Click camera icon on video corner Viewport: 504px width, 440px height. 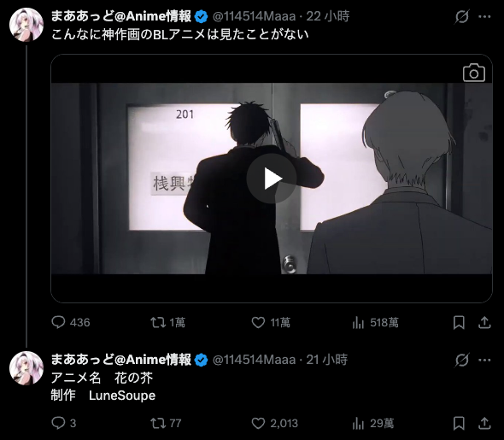click(474, 73)
